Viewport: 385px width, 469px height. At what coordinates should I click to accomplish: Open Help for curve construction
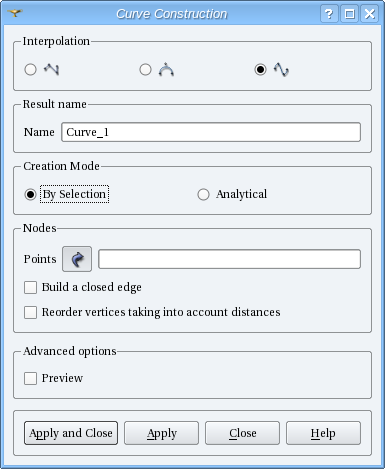tap(323, 433)
